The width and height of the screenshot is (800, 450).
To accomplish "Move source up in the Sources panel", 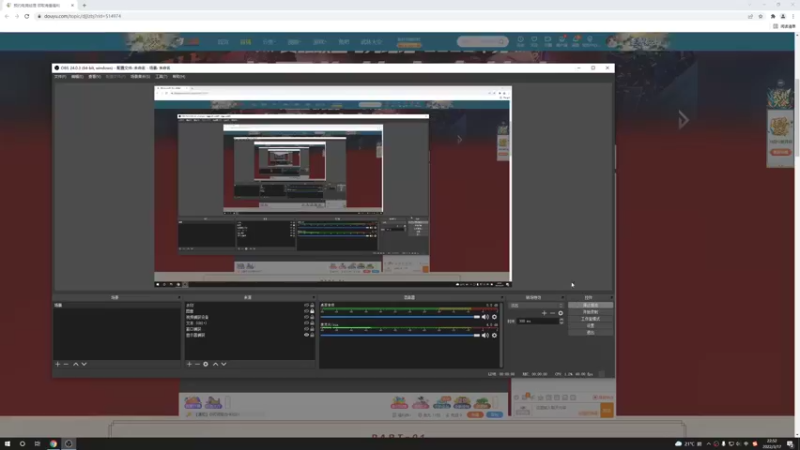I will click(x=215, y=364).
